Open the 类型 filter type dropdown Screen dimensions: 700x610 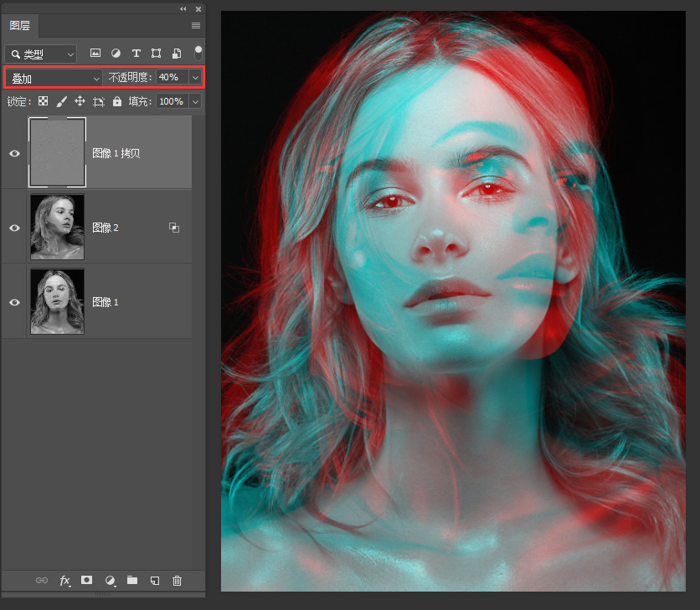point(40,54)
